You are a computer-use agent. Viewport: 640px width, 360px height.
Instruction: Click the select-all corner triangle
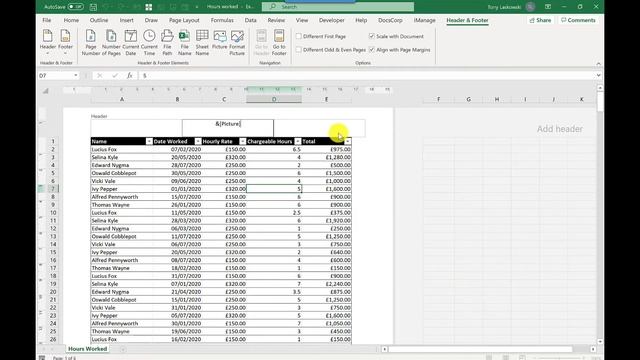coord(46,91)
